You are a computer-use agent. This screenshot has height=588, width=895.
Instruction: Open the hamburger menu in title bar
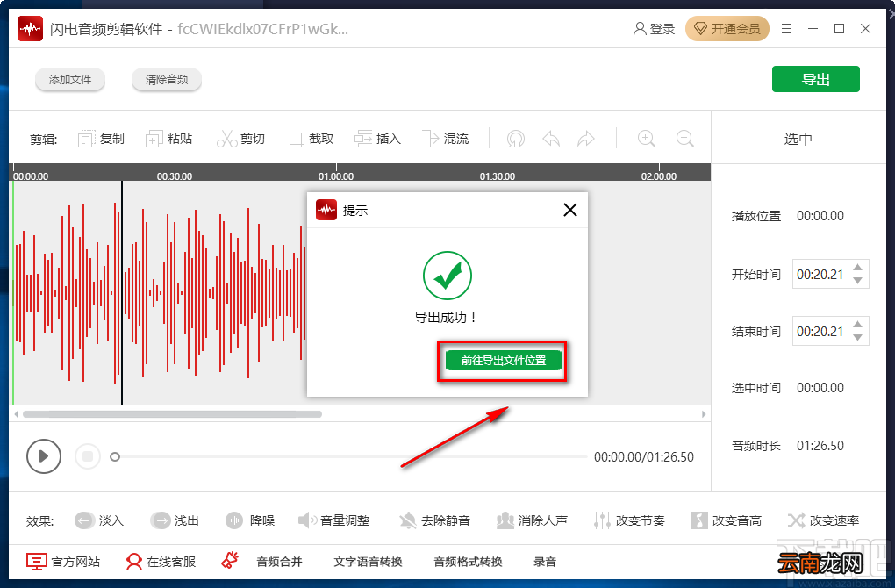point(786,29)
